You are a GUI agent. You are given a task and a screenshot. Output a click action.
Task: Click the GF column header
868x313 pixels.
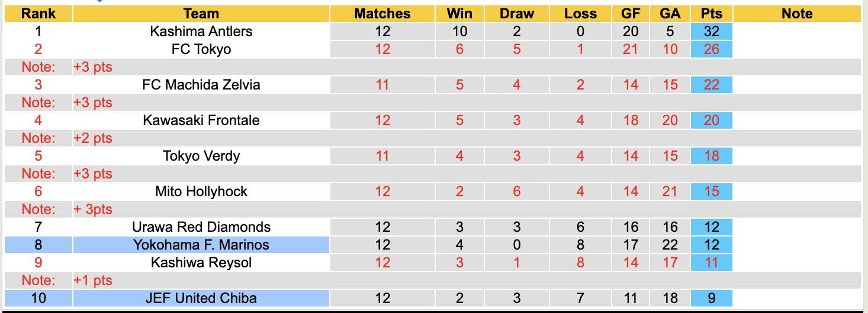[630, 14]
